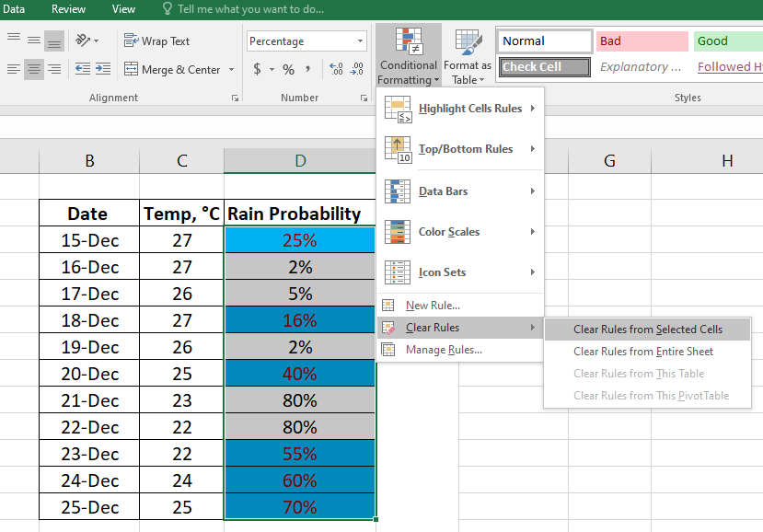Click Increase Decimal icon
Image resolution: width=763 pixels, height=532 pixels.
(336, 70)
